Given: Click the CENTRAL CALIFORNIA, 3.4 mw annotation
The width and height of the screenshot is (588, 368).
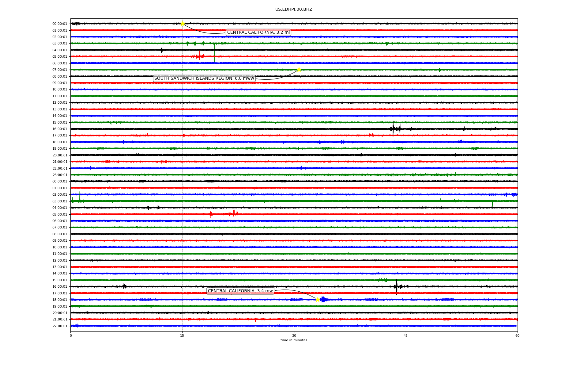Looking at the screenshot, I should [x=240, y=291].
